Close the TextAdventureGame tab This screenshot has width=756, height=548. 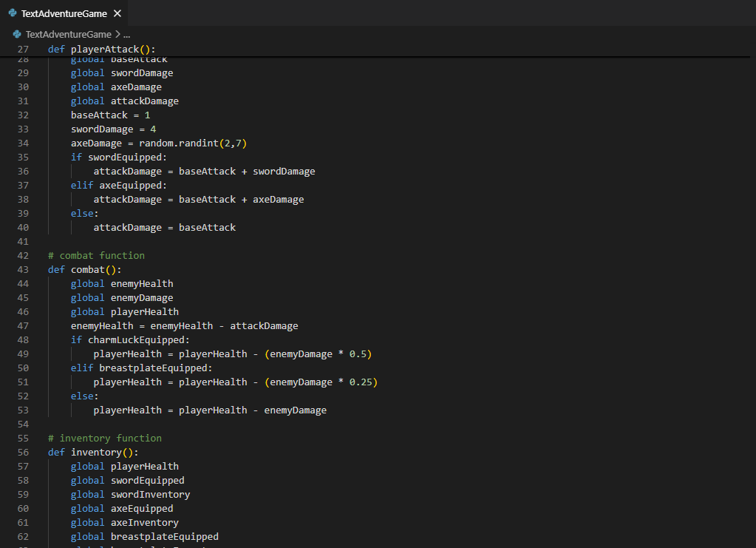pyautogui.click(x=118, y=13)
